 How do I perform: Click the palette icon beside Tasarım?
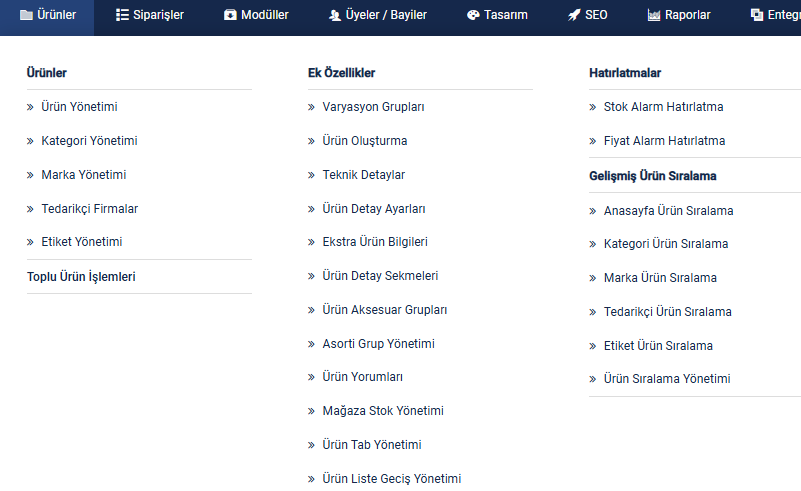(x=473, y=15)
